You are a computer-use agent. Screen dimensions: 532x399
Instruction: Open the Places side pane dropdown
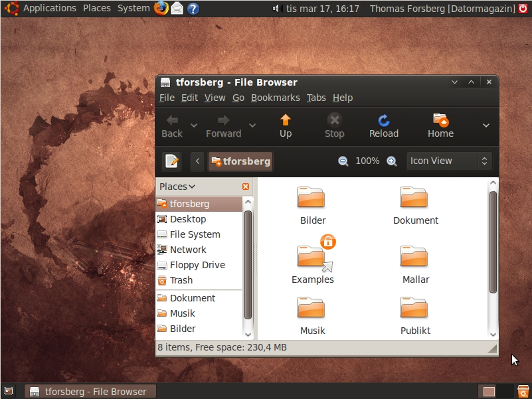click(177, 187)
